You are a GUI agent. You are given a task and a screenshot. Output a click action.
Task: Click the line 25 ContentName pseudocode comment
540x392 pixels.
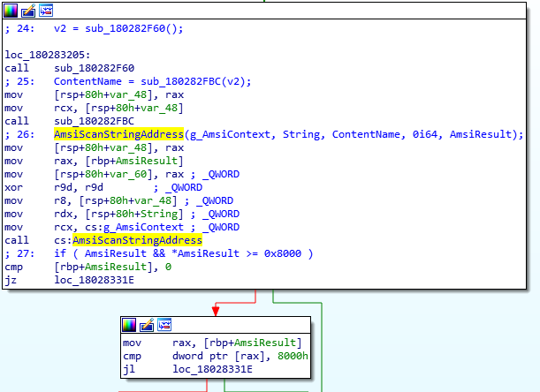(128, 82)
